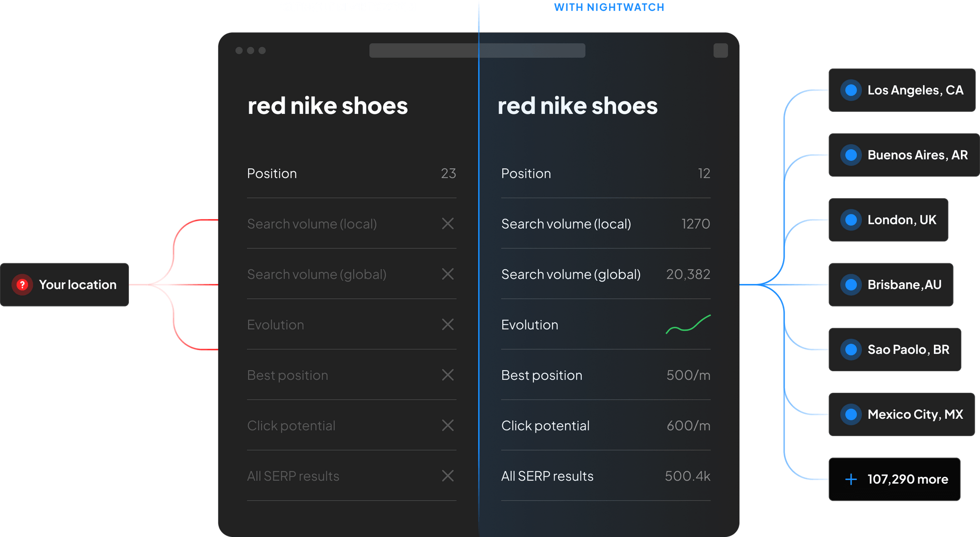Image resolution: width=980 pixels, height=537 pixels.
Task: Click the square button in window corner
Action: tap(720, 51)
